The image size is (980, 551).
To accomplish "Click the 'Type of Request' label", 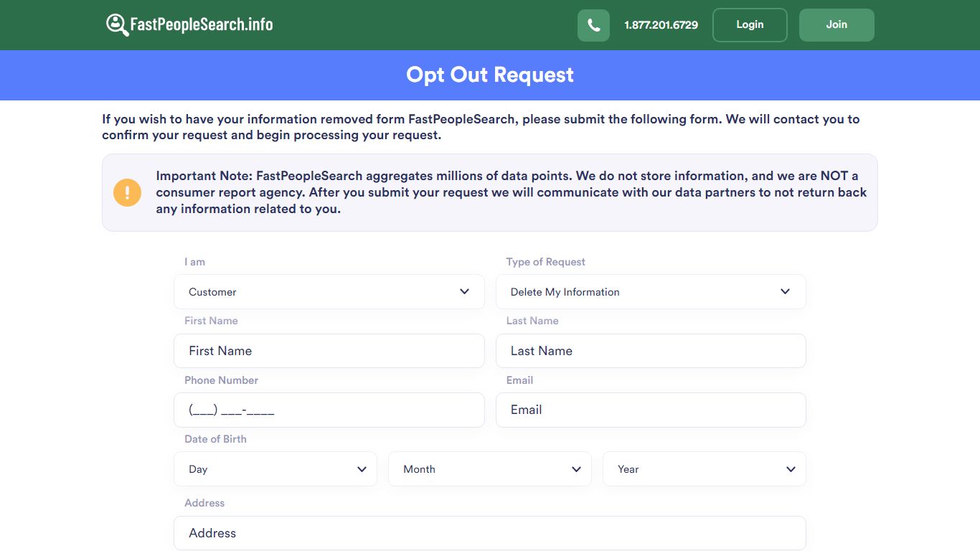I will (x=546, y=262).
